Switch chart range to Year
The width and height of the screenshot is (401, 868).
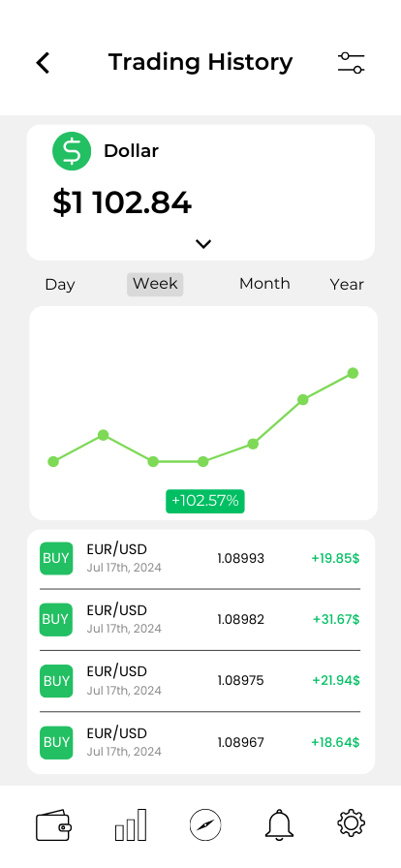(x=347, y=285)
